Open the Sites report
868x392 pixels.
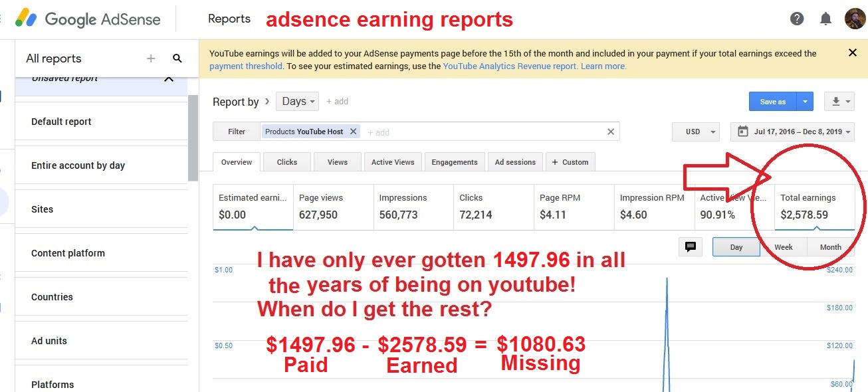pos(102,209)
